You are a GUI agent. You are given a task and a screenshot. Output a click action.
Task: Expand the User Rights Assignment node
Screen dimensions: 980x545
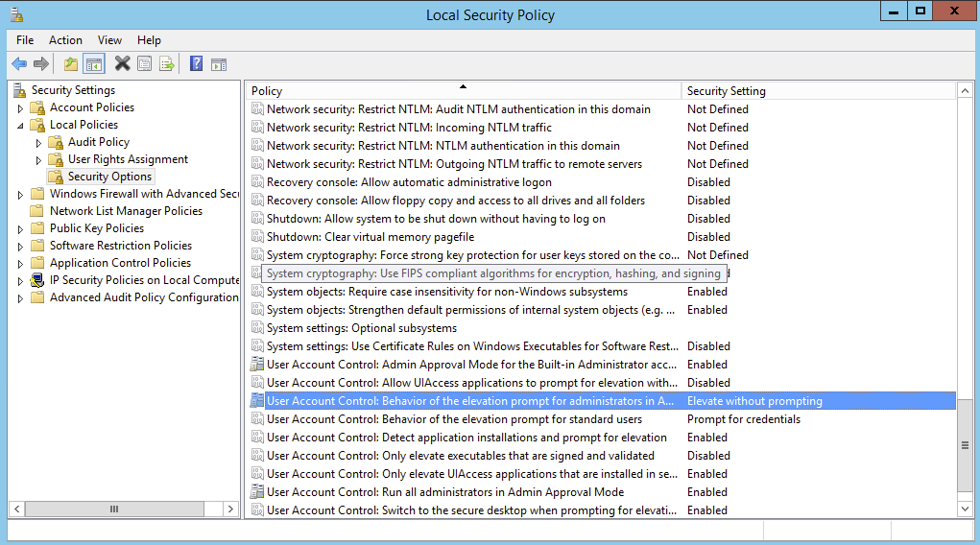click(39, 160)
